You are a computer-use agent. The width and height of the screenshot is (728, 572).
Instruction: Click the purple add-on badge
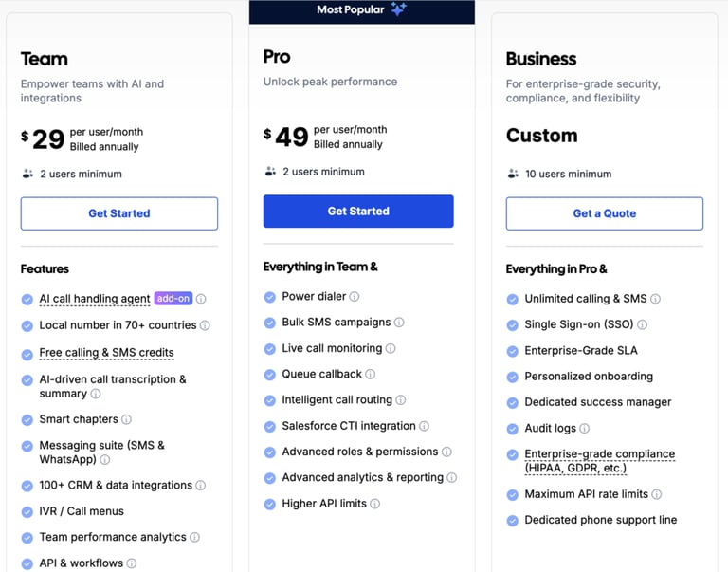click(173, 298)
